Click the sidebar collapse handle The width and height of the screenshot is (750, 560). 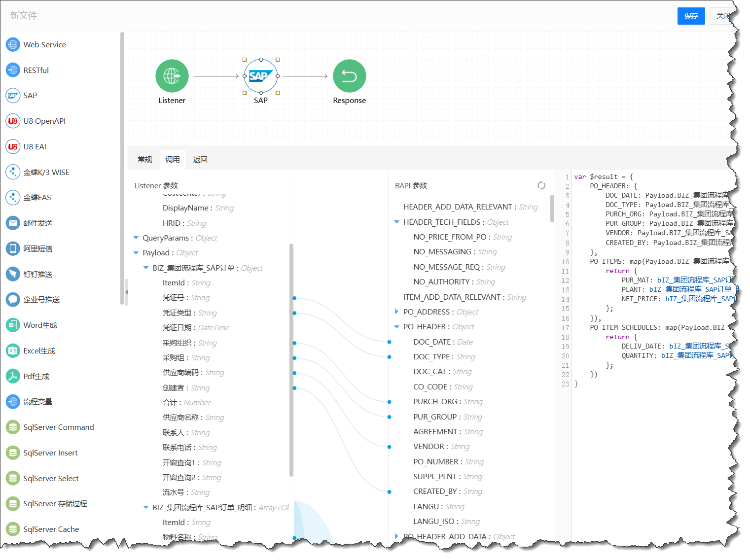pyautogui.click(x=126, y=292)
